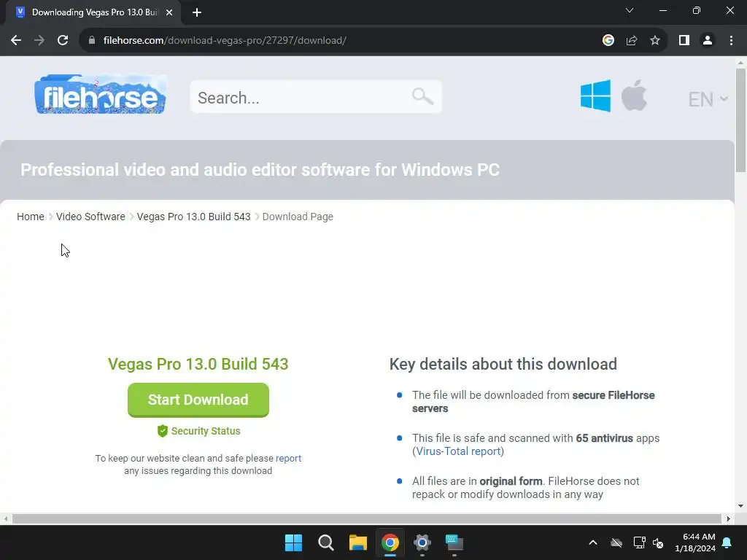This screenshot has width=747, height=560.
Task: Click the Download Page breadcrumb text
Action: coord(298,217)
